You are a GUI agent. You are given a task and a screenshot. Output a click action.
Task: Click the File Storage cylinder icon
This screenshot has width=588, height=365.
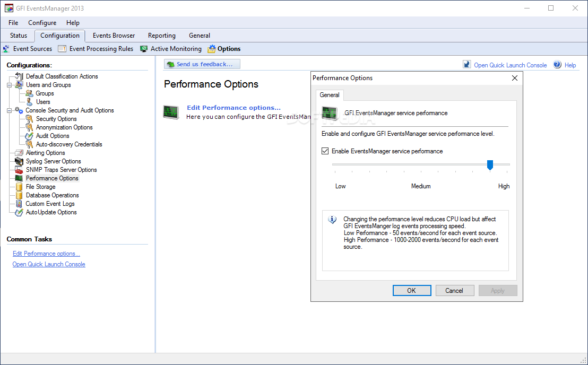click(x=19, y=187)
